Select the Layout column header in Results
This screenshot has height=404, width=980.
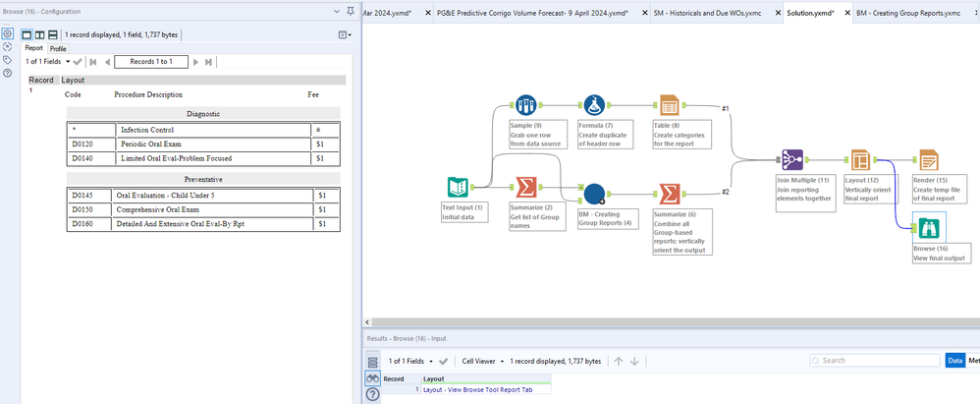(486, 379)
